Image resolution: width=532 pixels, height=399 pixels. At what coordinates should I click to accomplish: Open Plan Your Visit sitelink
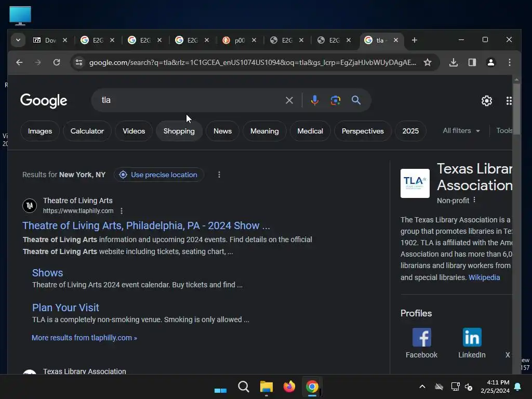click(x=65, y=308)
